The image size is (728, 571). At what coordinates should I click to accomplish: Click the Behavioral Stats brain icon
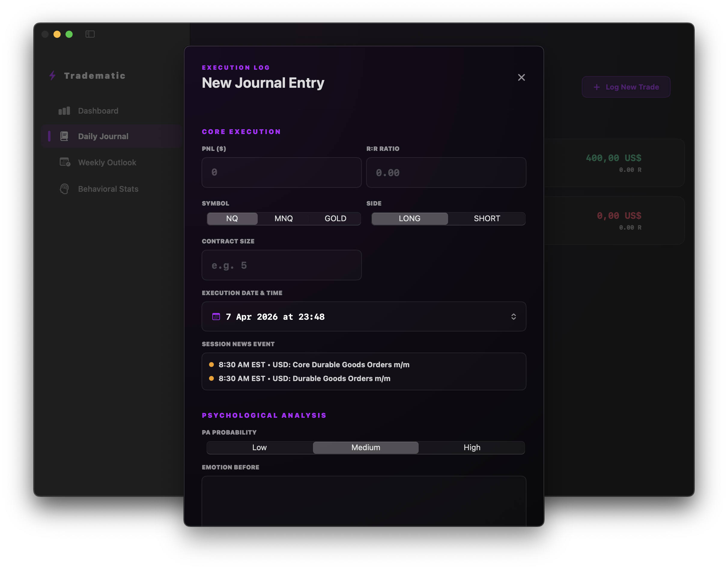pos(64,189)
